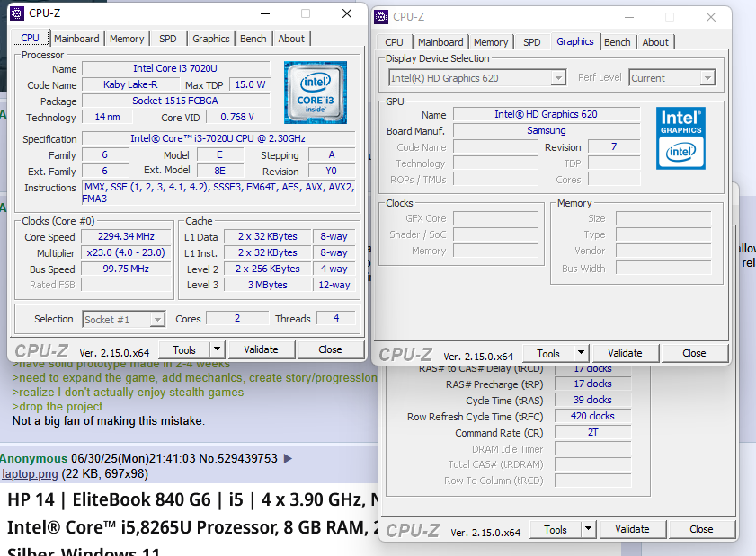Click Validate in the Graphics-tab window
This screenshot has height=556, width=756.
pyautogui.click(x=625, y=353)
